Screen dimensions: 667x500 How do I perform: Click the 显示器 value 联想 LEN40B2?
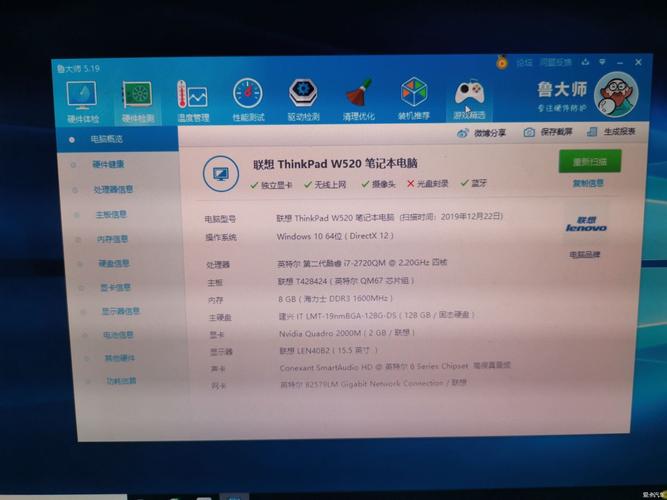(x=328, y=351)
